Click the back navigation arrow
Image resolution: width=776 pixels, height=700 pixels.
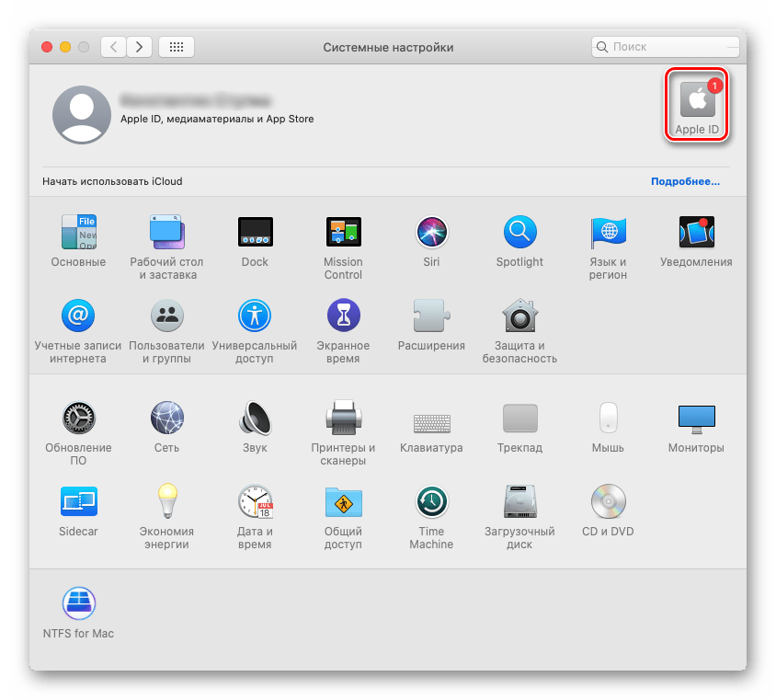click(113, 47)
